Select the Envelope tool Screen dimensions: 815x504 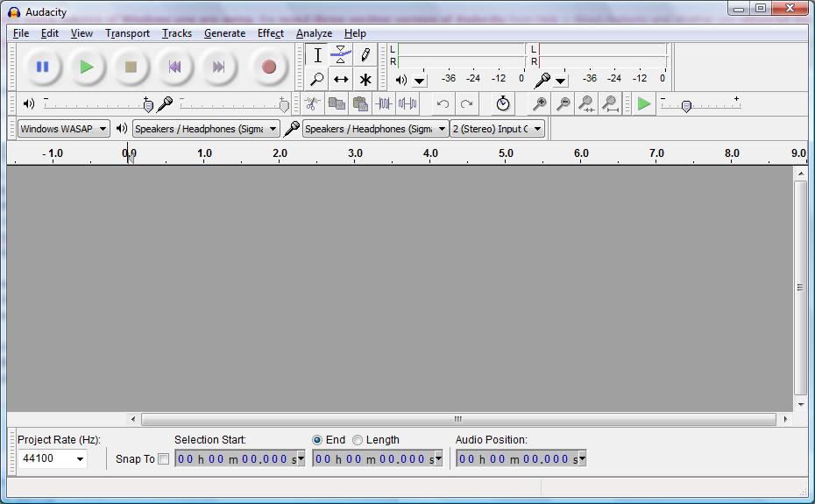pyautogui.click(x=341, y=55)
